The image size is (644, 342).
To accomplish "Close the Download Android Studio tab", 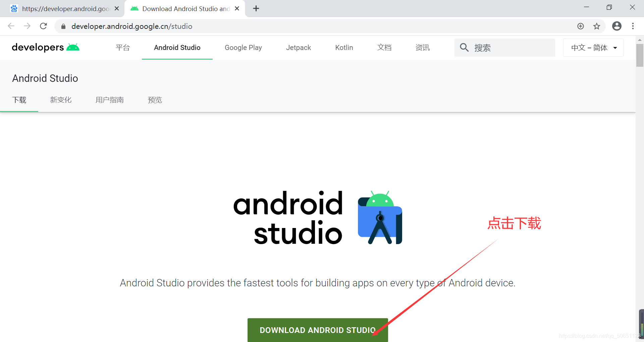I will pos(237,8).
